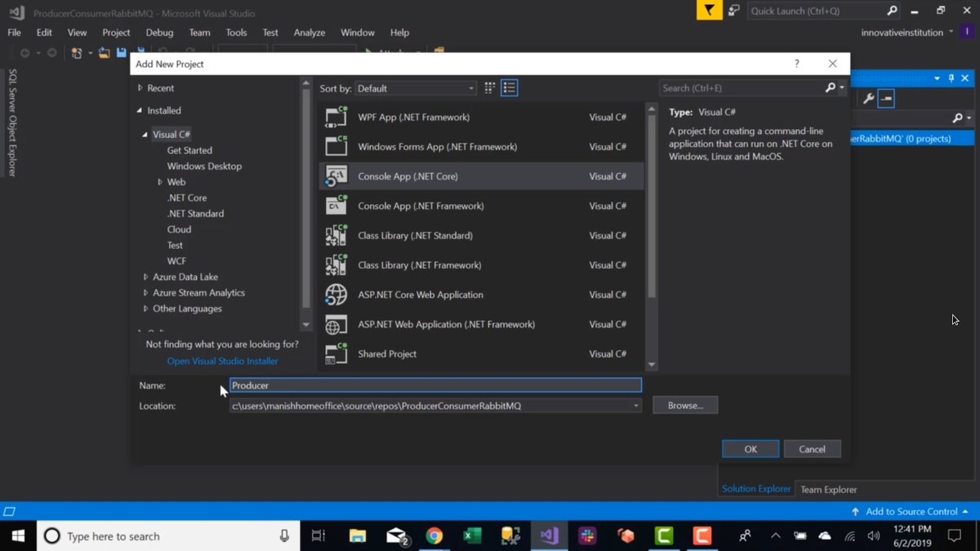Image resolution: width=980 pixels, height=551 pixels.
Task: Open Solution Explorer window position dropdown
Action: point(937,78)
